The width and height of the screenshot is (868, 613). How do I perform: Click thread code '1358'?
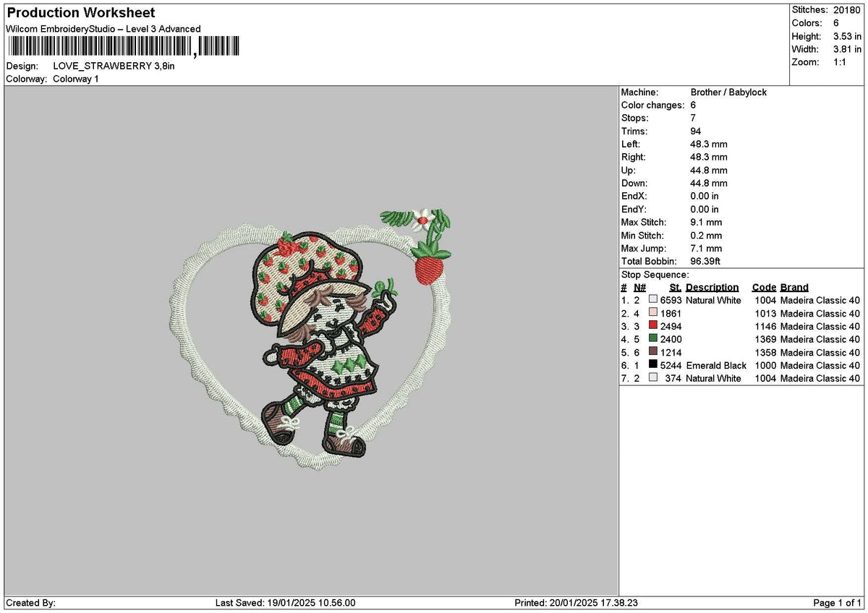click(765, 352)
